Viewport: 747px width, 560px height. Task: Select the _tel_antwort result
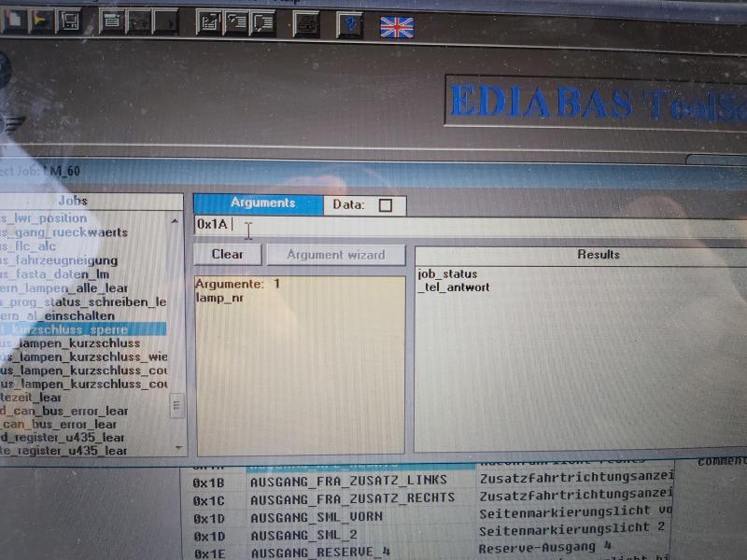coord(454,287)
